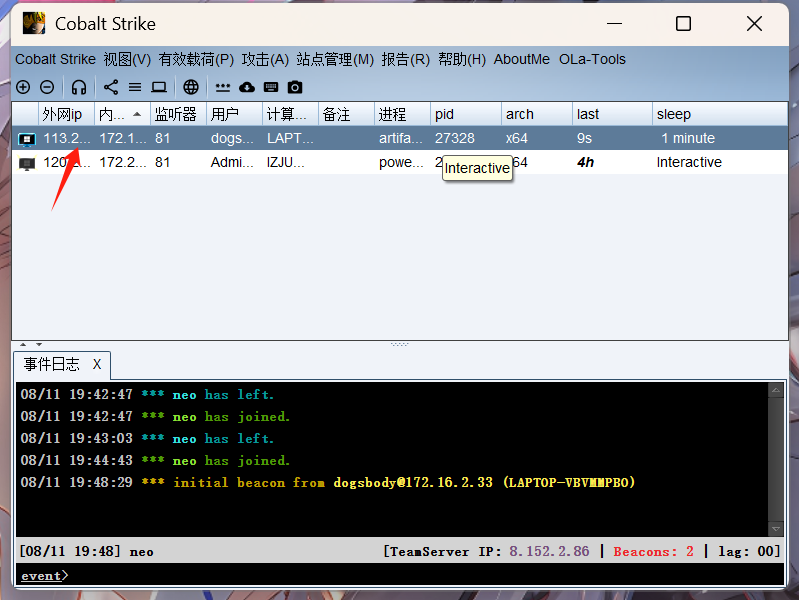The width and height of the screenshot is (799, 600).
Task: Close the 事件日志 tab with X
Action: pyautogui.click(x=97, y=364)
